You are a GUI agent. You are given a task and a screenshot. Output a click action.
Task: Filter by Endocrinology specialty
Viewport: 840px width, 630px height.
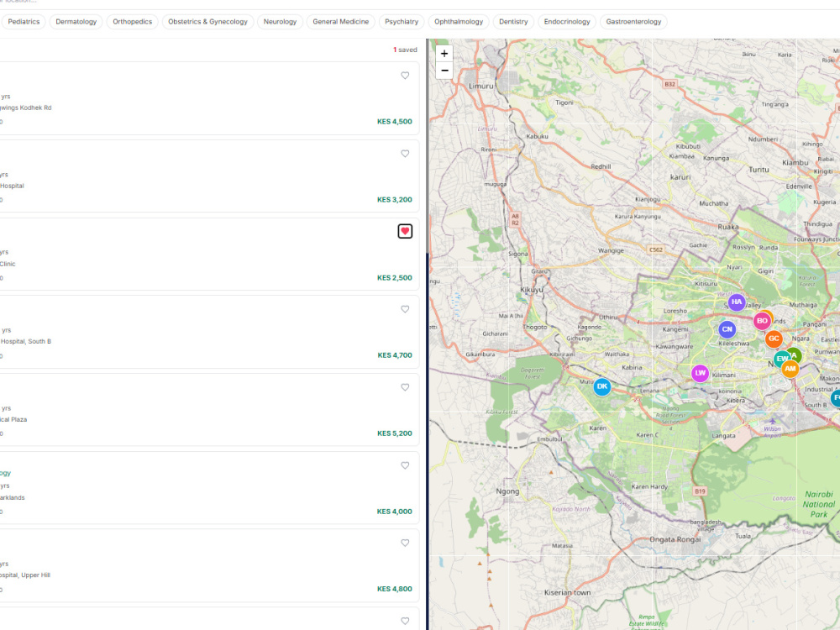(567, 22)
